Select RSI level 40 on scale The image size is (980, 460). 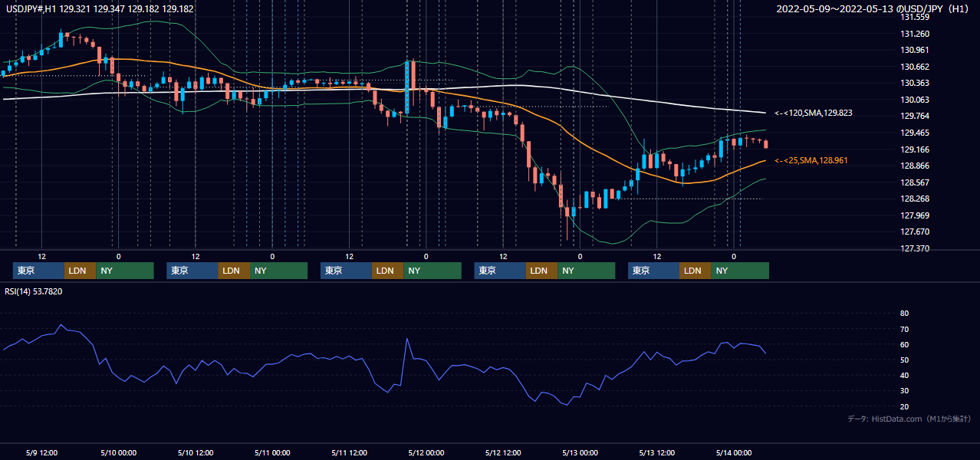pyautogui.click(x=904, y=375)
